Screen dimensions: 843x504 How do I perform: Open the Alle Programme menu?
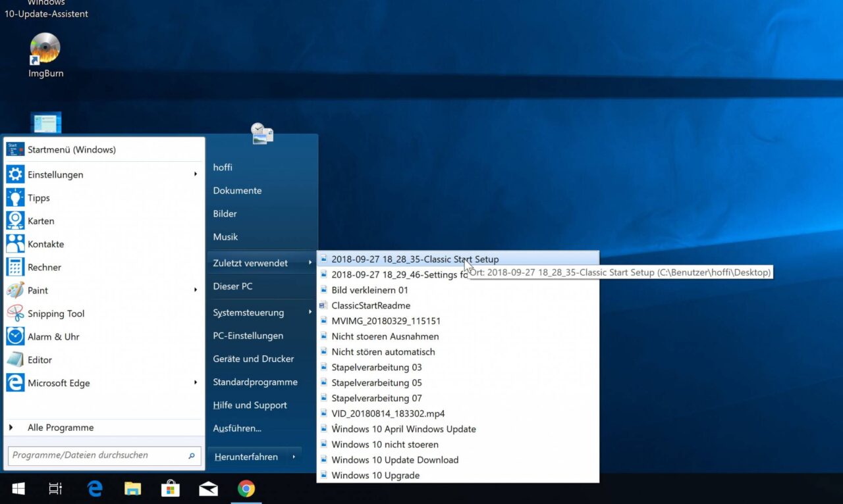click(60, 427)
